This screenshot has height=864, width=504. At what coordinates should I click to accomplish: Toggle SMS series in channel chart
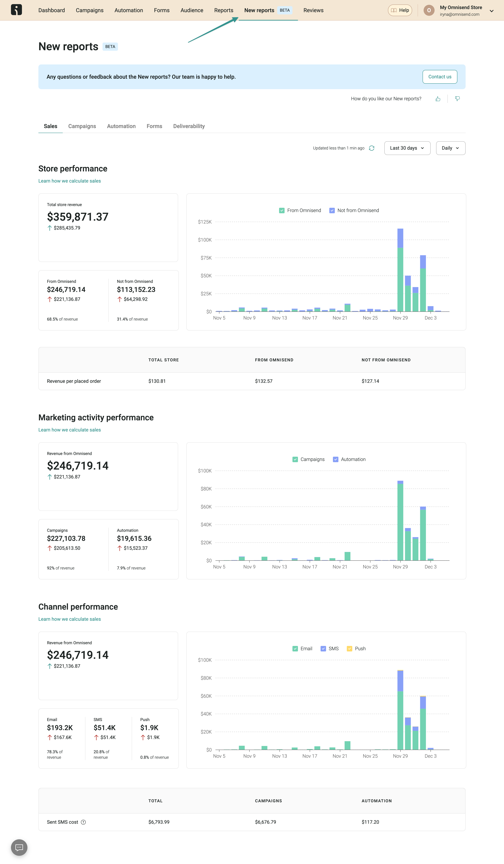(x=323, y=649)
